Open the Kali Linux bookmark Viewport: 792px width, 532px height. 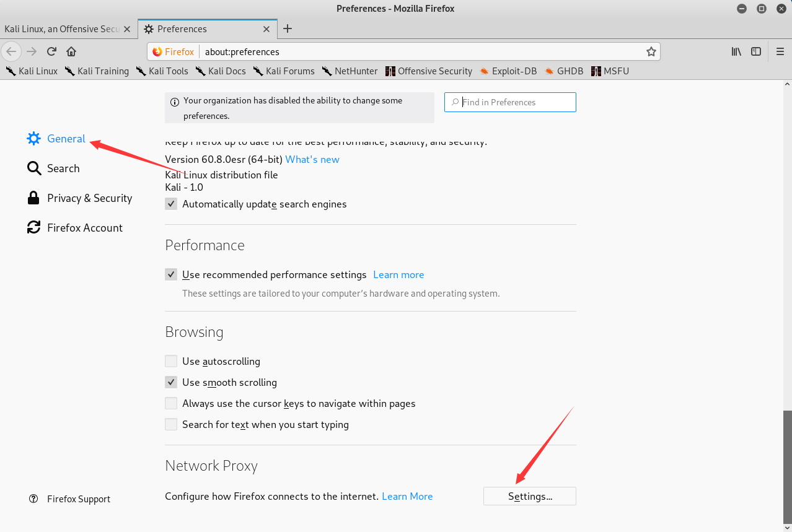click(32, 71)
